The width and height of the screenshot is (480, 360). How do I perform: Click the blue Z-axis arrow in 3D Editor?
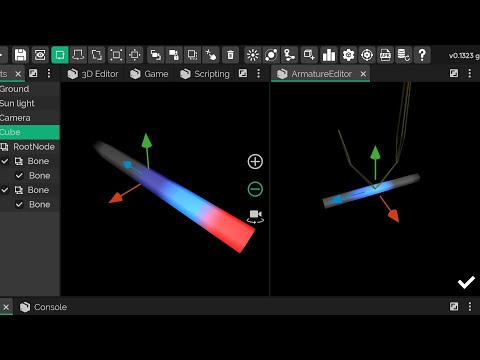coord(128,165)
